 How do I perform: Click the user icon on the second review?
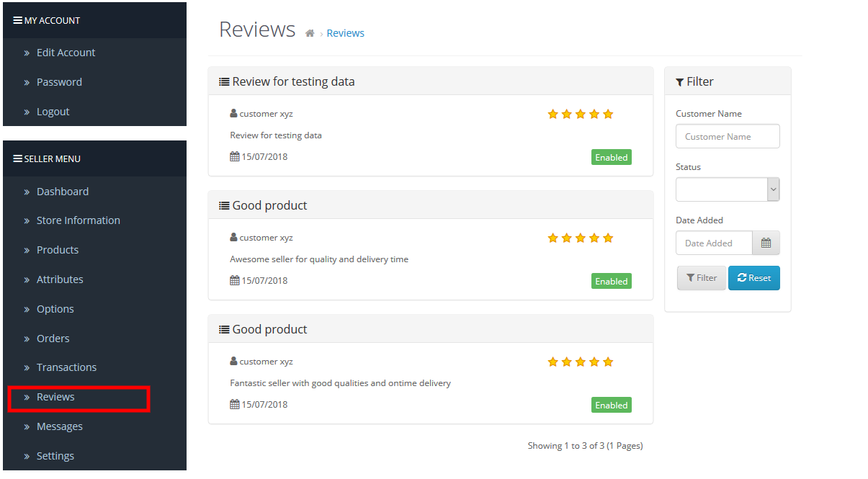coord(234,237)
